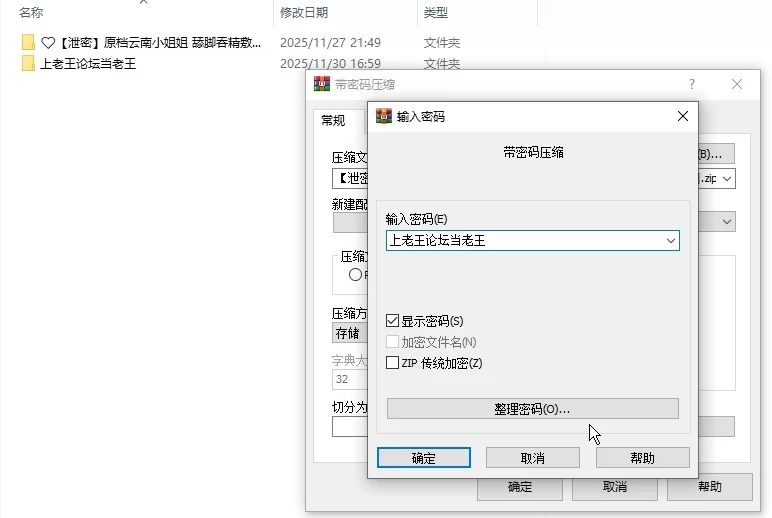Click the browse (B)... button

coord(716,154)
